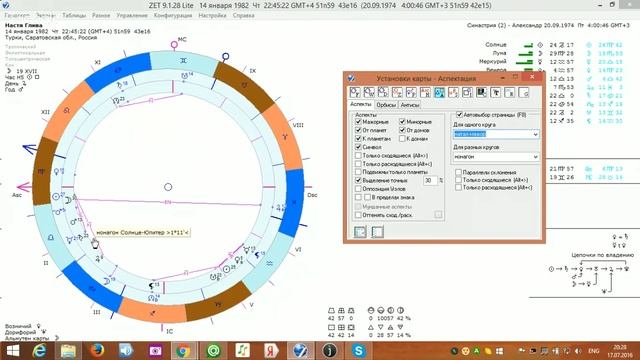The width and height of the screenshot is (640, 360).
Task: Click the 30 percent input field
Action: coord(430,180)
